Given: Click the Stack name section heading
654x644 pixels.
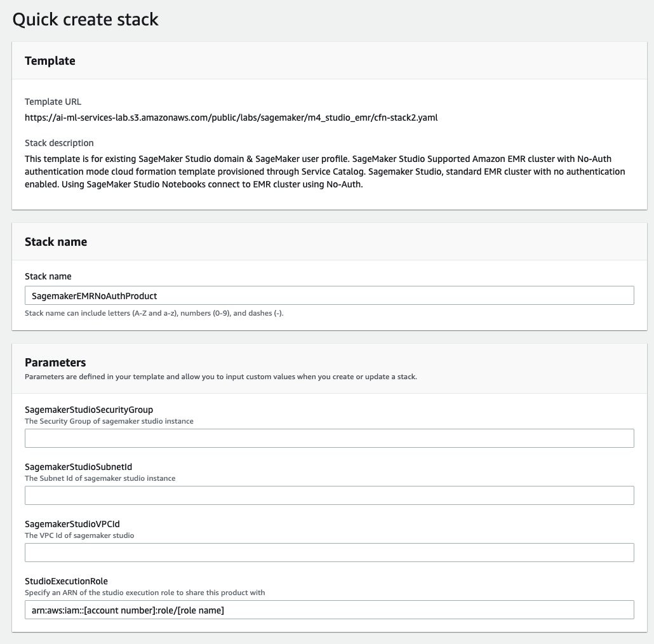Looking at the screenshot, I should [x=56, y=242].
